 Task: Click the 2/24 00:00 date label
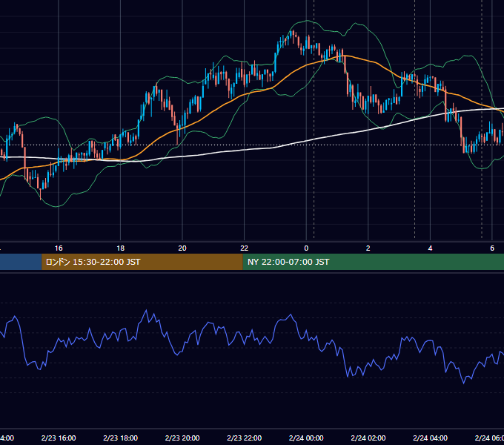click(x=306, y=438)
